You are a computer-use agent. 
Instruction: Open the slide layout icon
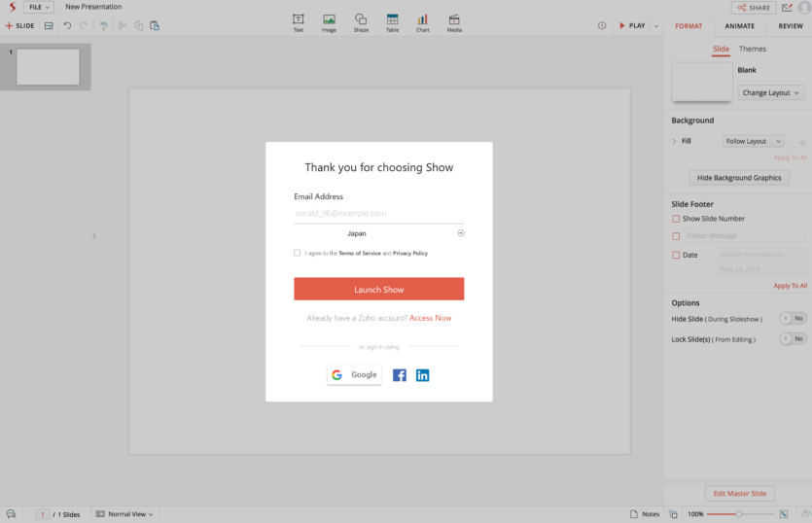tap(49, 26)
